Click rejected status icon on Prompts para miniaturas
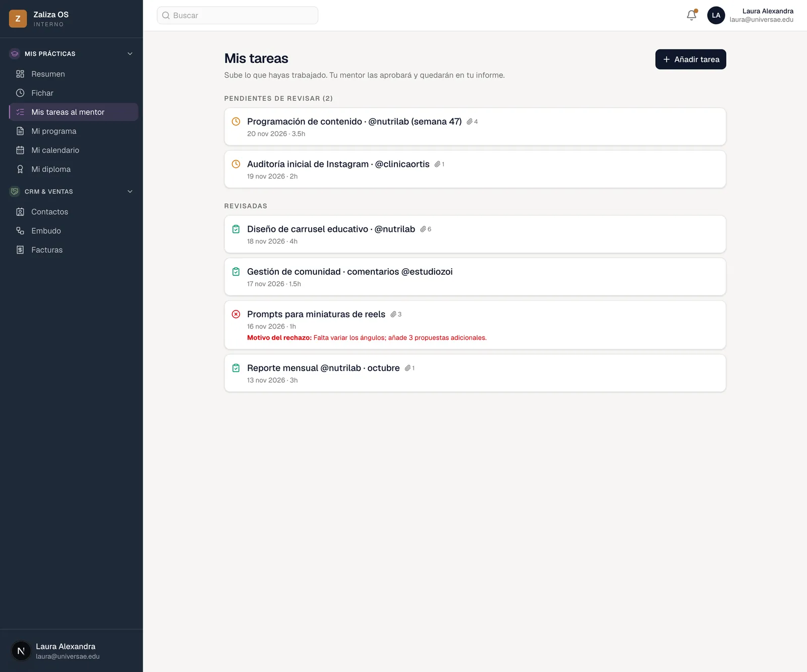This screenshot has height=672, width=807. (236, 314)
